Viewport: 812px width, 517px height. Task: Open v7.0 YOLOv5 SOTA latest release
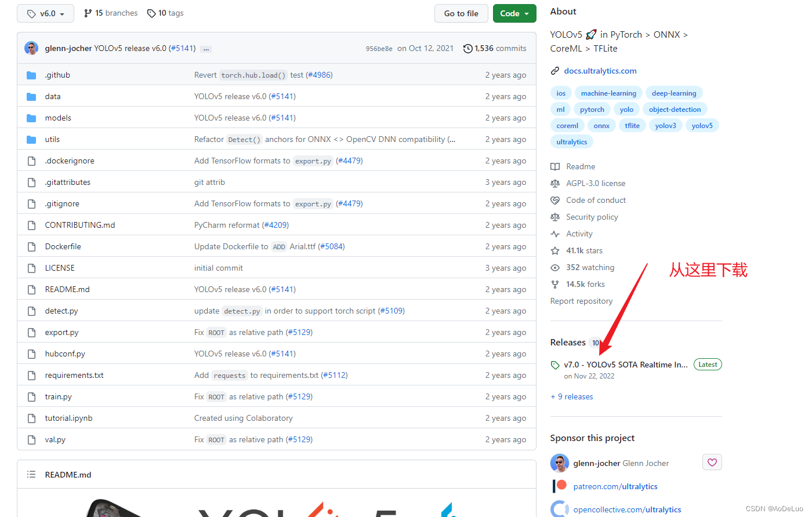[626, 365]
